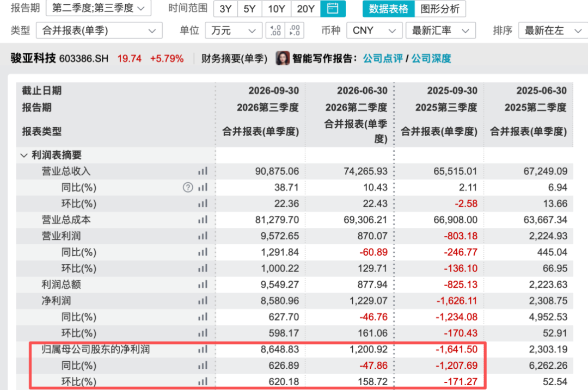Select operating profit cell -803.18
The height and width of the screenshot is (390, 588).
(x=461, y=236)
